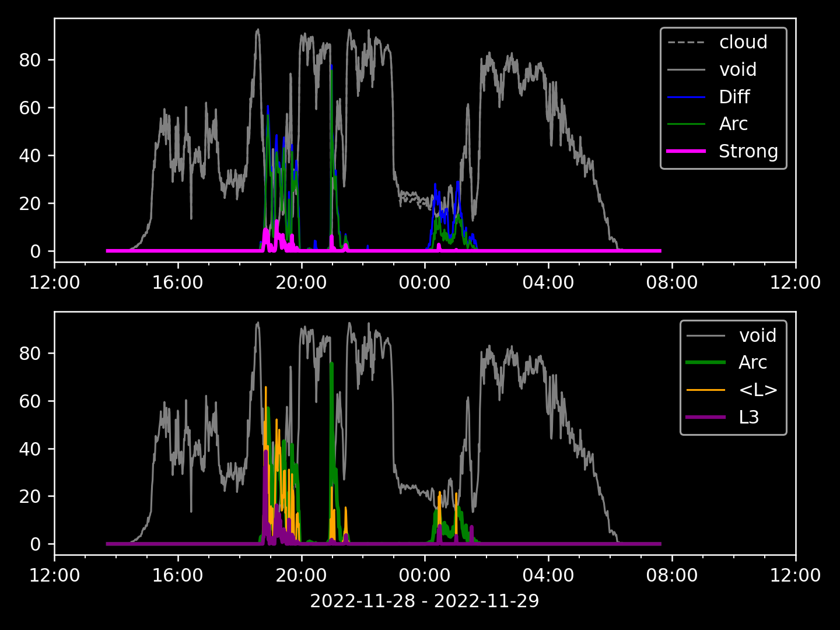Select "Arc" label in lower chart legend
This screenshot has width=840, height=630.
(752, 362)
